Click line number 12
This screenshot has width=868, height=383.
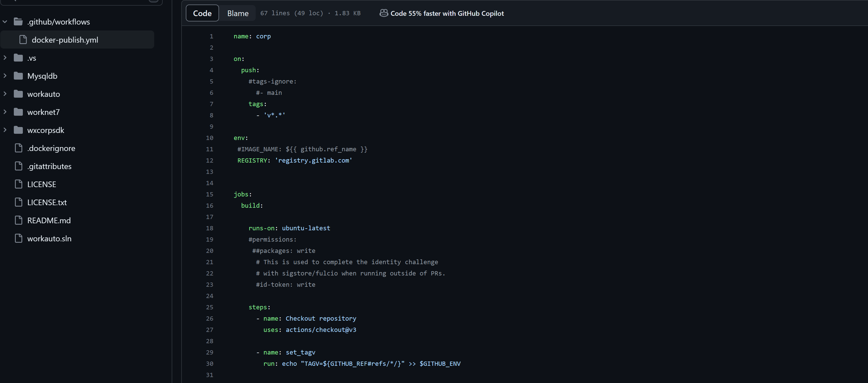click(x=209, y=160)
